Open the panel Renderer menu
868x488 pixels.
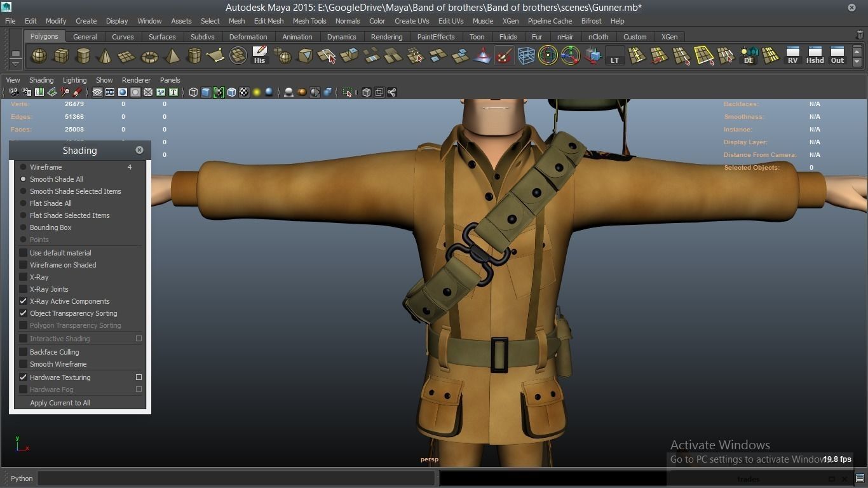[136, 80]
